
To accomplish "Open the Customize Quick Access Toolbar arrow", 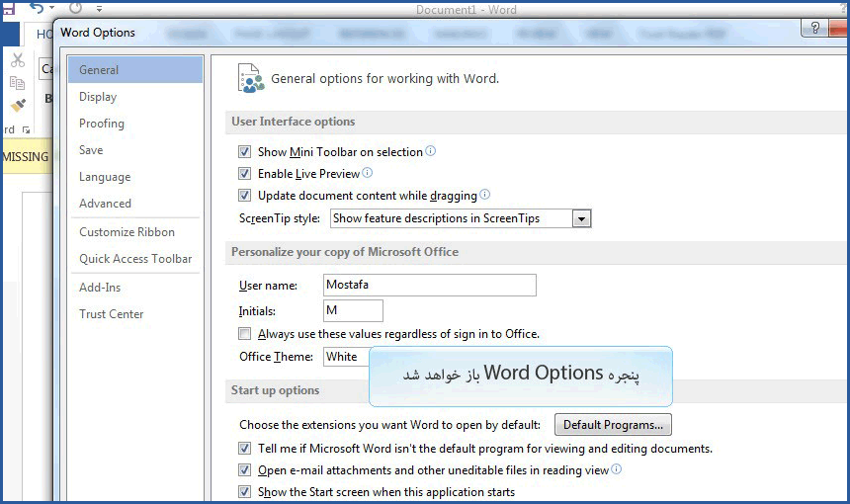I will click(x=99, y=9).
